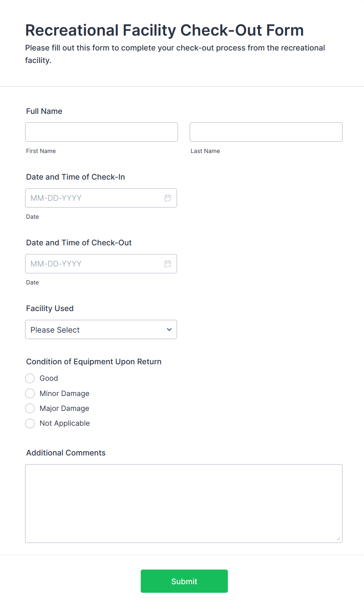Click the Condition of Equipment Upon Return label
This screenshot has height=612, width=364.
pos(94,362)
